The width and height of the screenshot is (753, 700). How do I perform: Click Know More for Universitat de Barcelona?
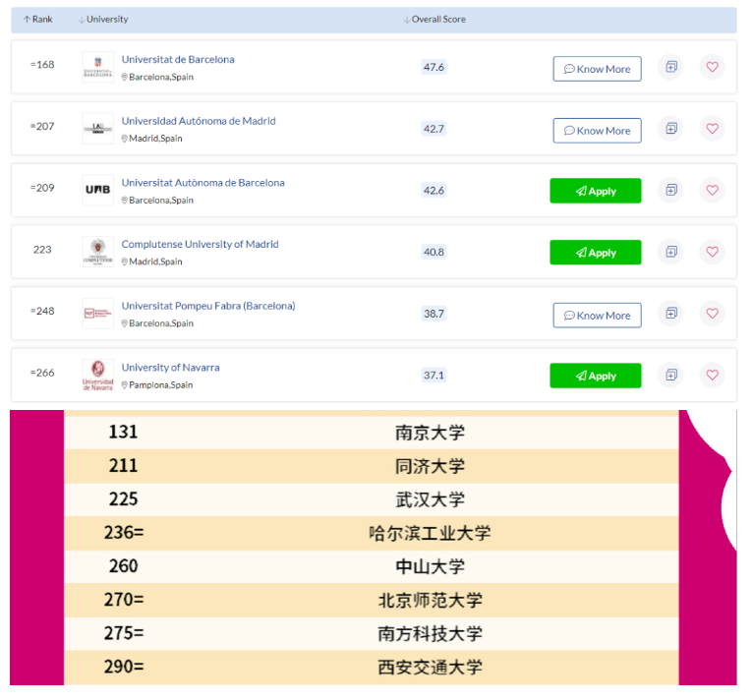click(597, 69)
